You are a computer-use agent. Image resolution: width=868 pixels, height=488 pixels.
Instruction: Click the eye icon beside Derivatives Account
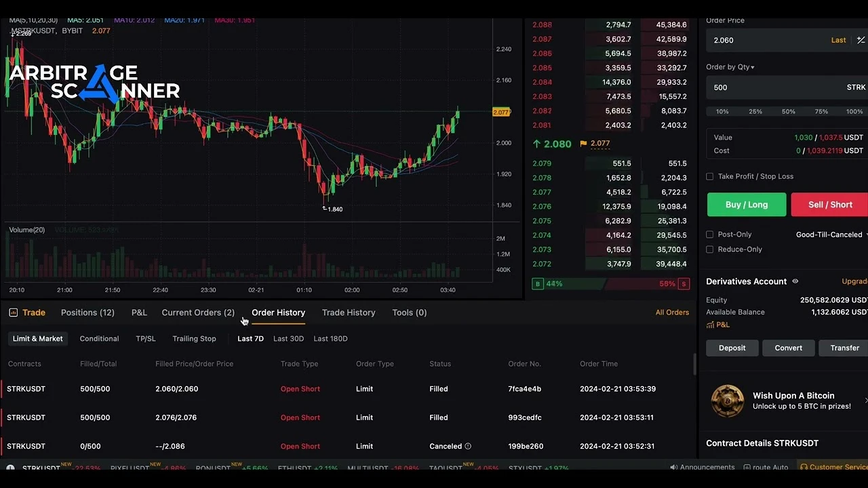(x=795, y=281)
